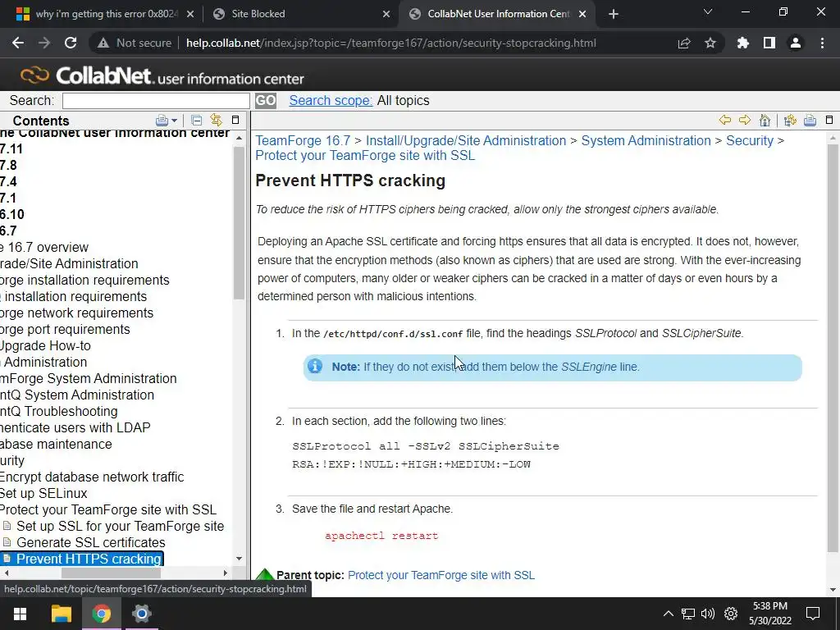Open Chrome extensions puzzle icon

coord(743,43)
